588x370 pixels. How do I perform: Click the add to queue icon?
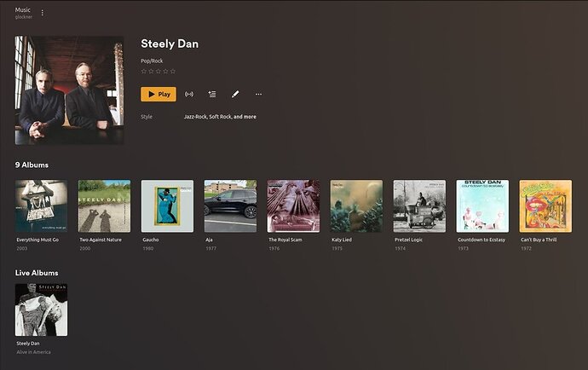(x=212, y=94)
